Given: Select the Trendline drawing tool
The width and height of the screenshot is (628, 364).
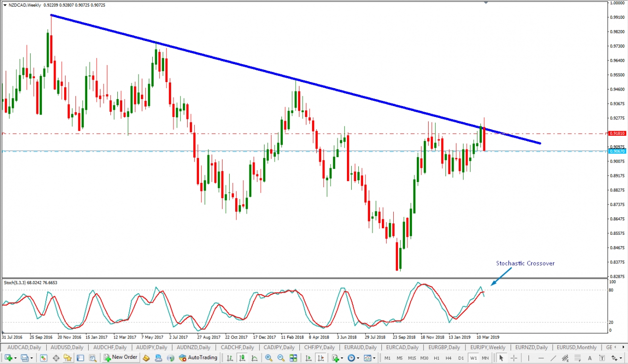Looking at the screenshot, I should (553, 358).
